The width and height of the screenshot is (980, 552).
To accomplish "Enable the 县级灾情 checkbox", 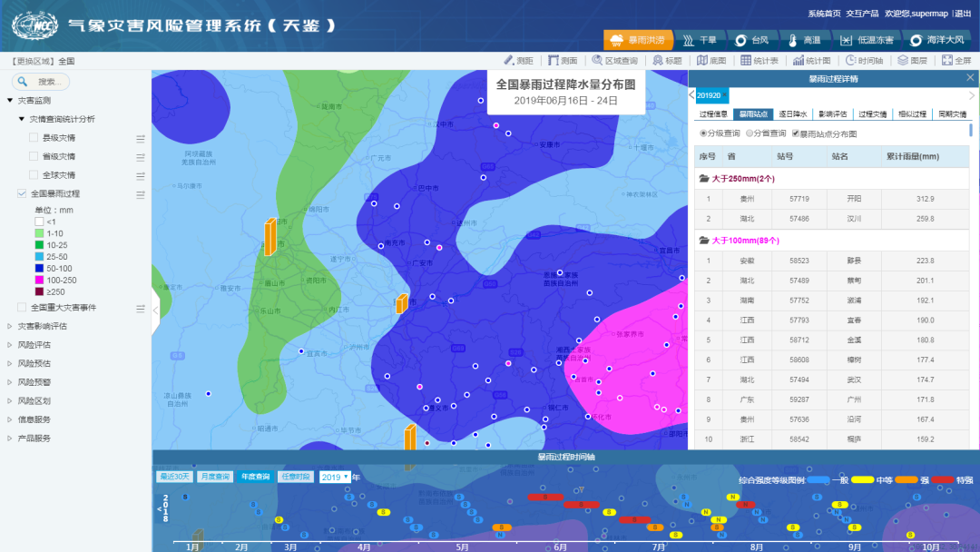I will click(34, 137).
